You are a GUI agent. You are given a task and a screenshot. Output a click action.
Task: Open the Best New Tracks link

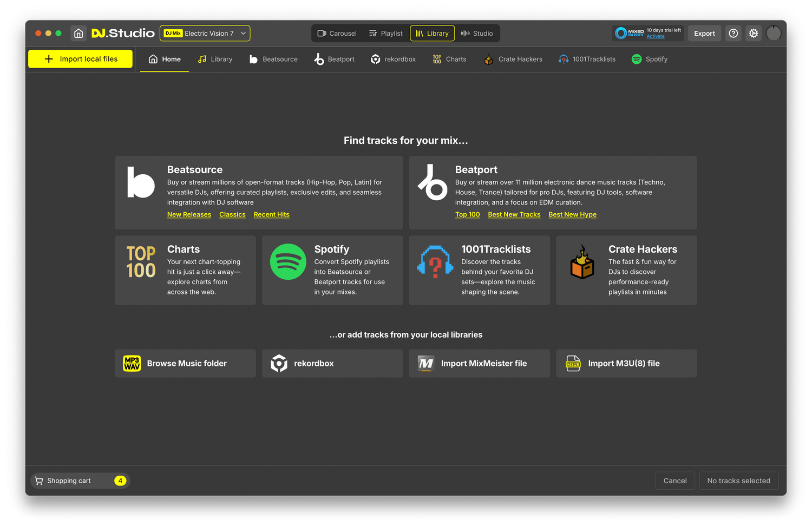point(514,215)
